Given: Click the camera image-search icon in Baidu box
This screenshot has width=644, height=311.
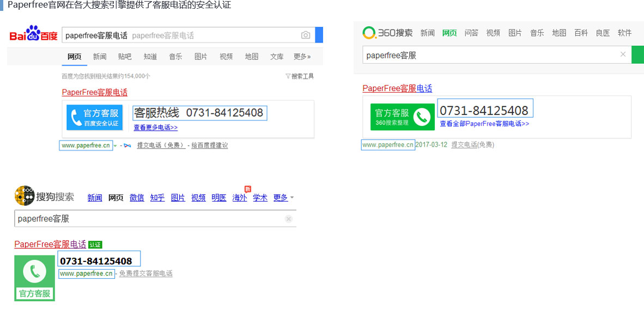Looking at the screenshot, I should 305,35.
